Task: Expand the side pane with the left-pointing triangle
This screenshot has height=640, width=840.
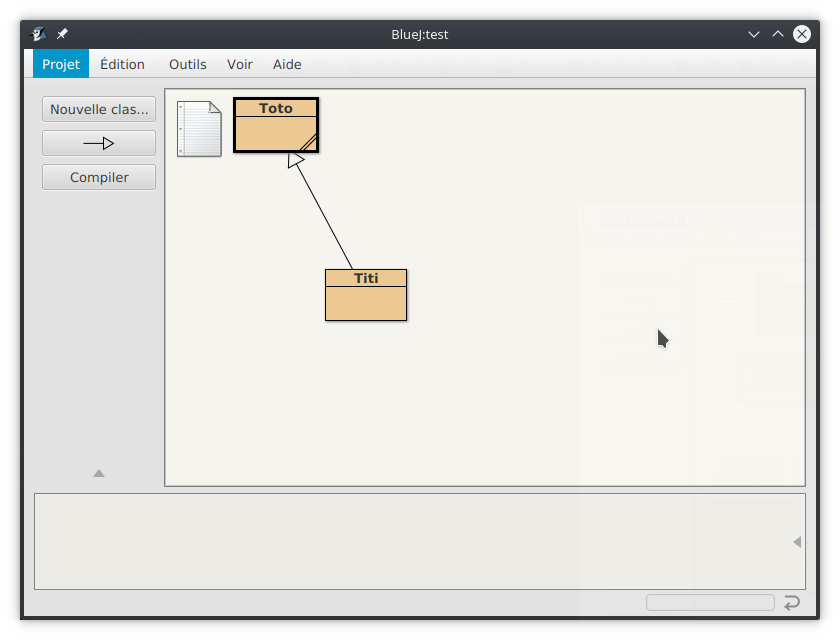Action: [x=797, y=542]
